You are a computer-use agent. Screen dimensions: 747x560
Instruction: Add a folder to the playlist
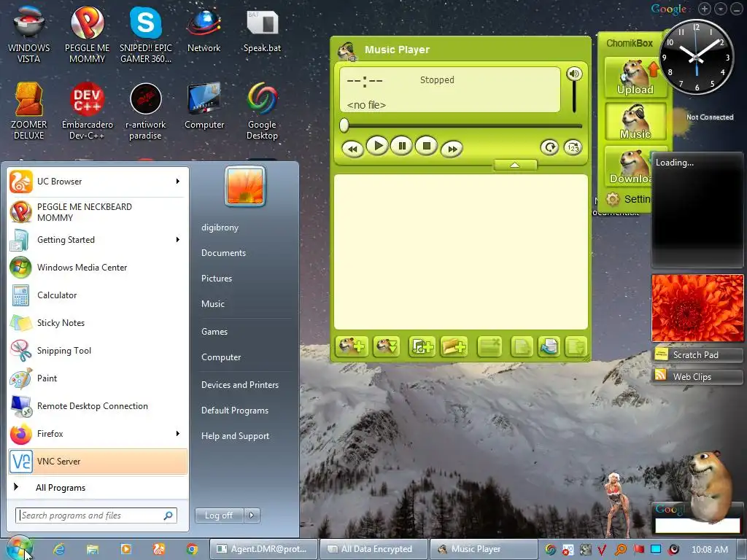point(454,346)
